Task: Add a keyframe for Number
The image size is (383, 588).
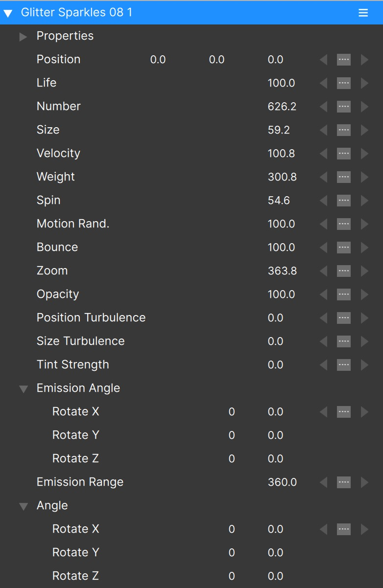Action: tap(344, 107)
